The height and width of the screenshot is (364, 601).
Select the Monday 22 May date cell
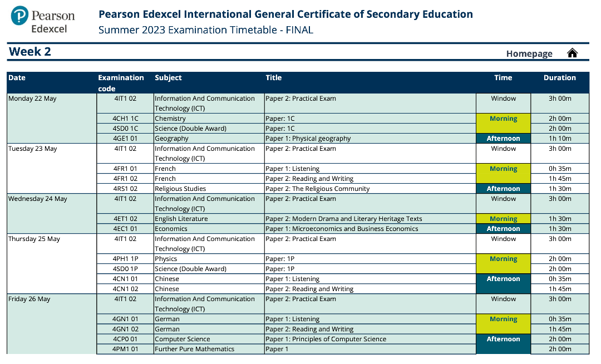(52, 119)
